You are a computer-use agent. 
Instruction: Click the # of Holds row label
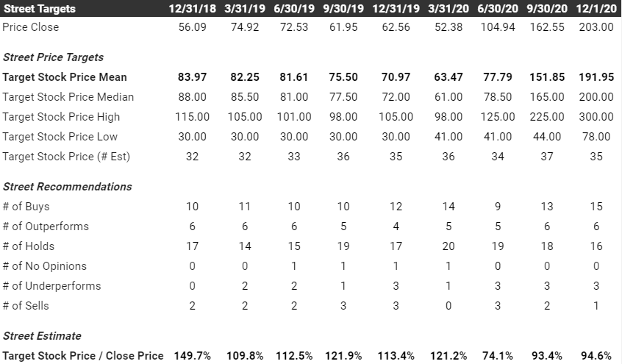pyautogui.click(x=29, y=246)
